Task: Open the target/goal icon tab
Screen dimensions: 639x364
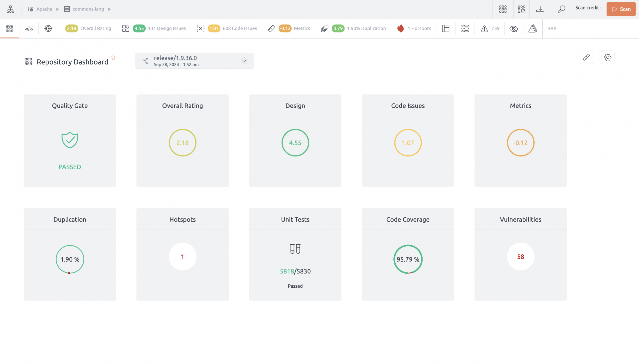Action: click(x=48, y=28)
